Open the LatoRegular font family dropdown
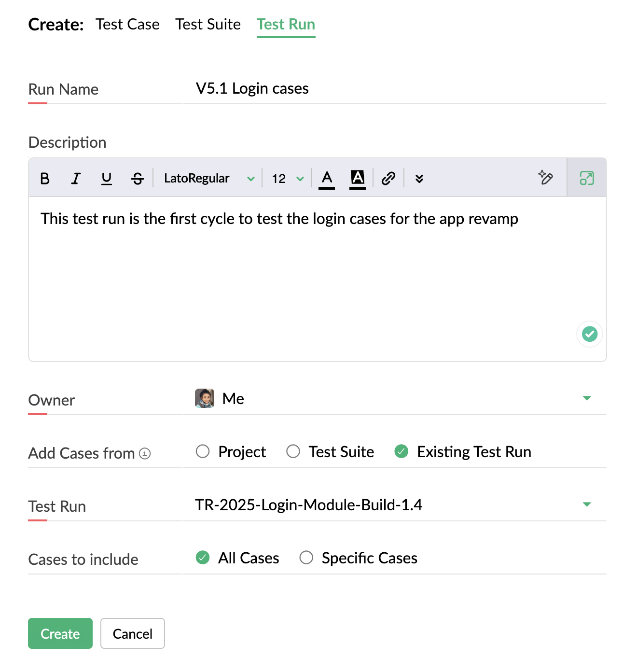637x672 pixels. click(x=209, y=179)
